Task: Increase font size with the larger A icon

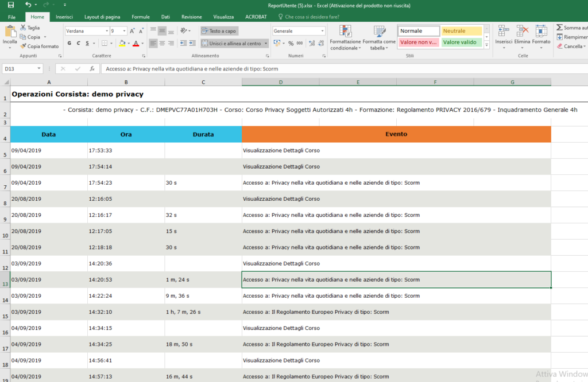Action: tap(133, 31)
